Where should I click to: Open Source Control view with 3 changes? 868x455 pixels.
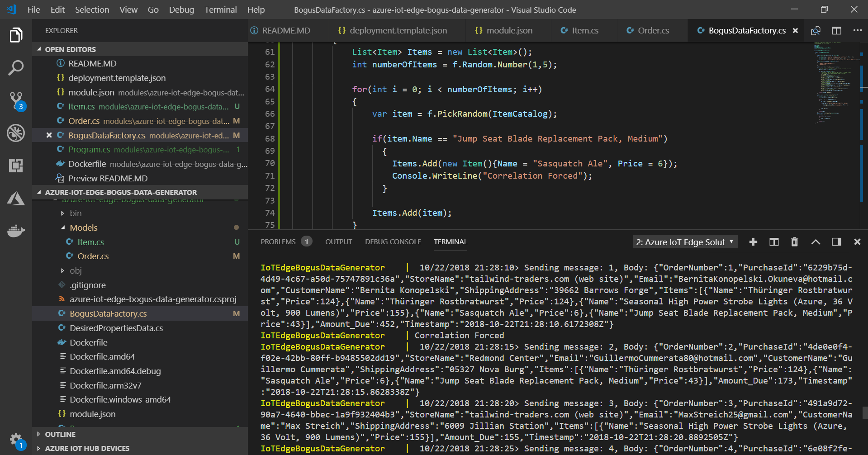pyautogui.click(x=16, y=100)
